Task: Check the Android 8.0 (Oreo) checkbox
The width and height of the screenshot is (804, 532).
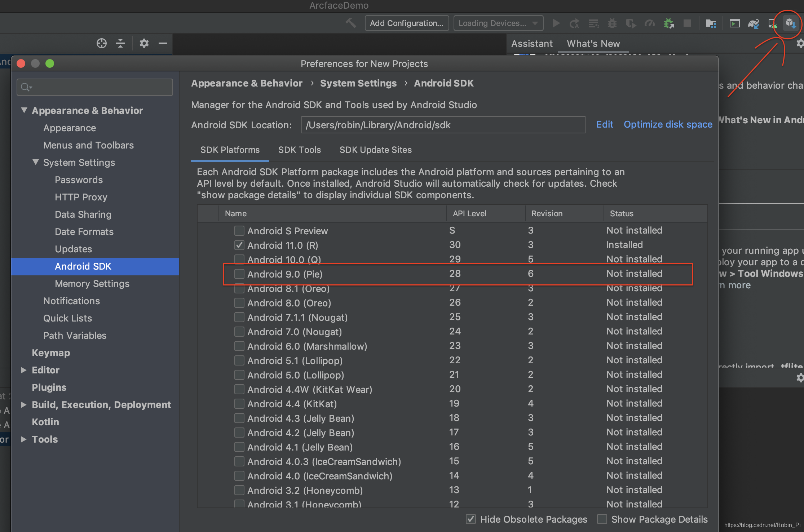Action: click(x=239, y=302)
